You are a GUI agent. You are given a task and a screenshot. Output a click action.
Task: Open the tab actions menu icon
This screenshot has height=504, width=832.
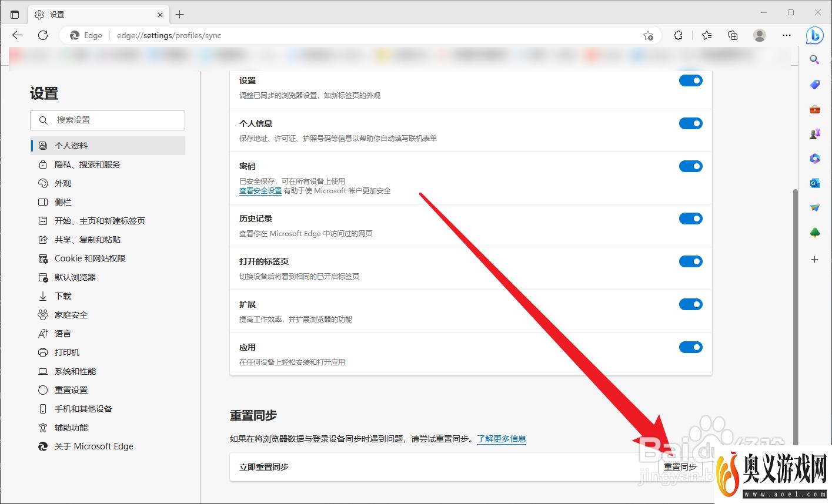tap(15, 14)
